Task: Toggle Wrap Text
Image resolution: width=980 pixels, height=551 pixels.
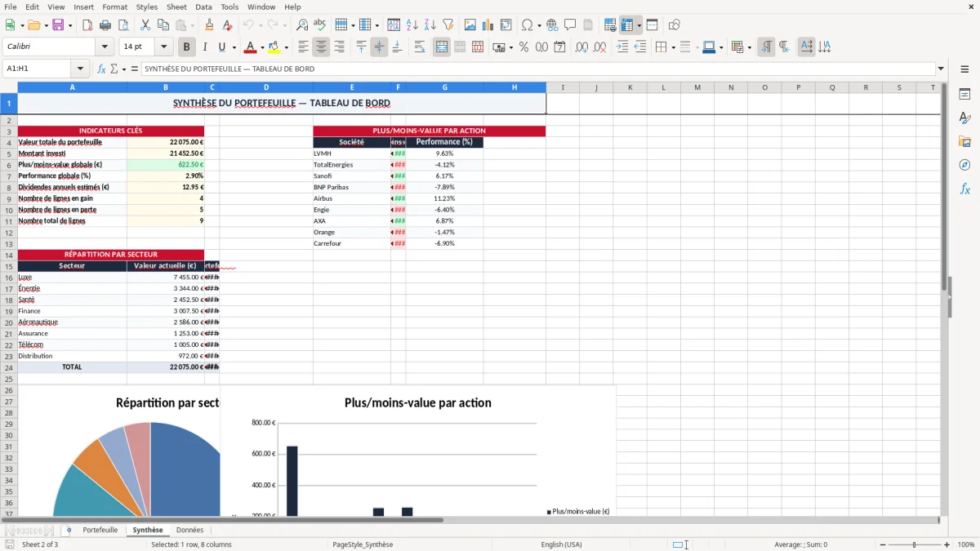Action: coord(420,47)
